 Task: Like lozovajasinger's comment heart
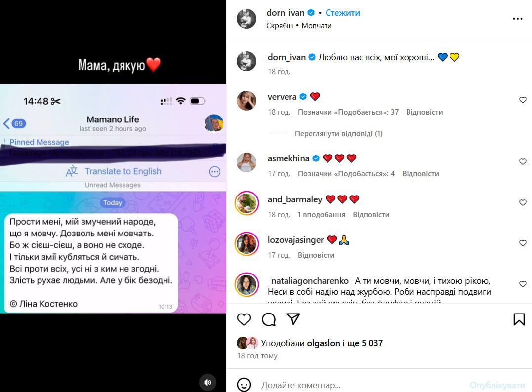click(523, 243)
